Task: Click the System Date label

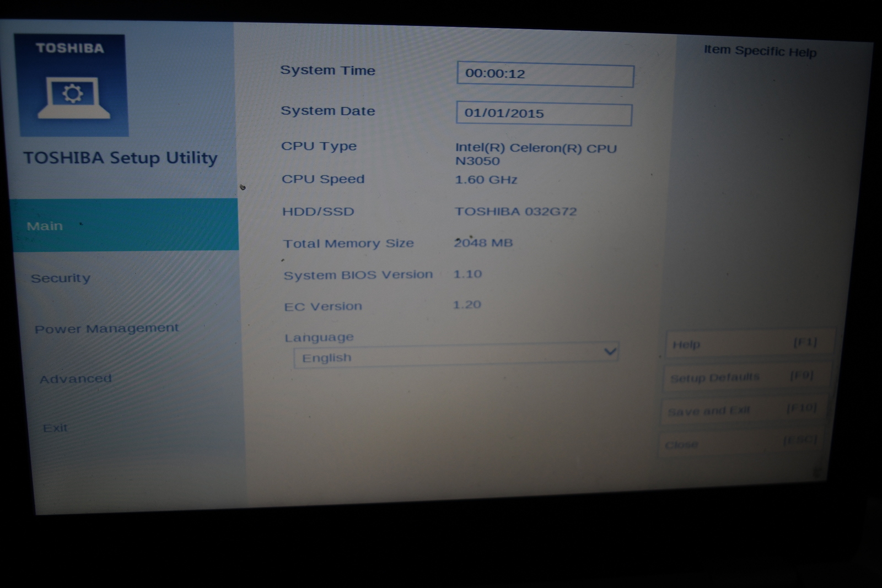Action: coord(328,111)
